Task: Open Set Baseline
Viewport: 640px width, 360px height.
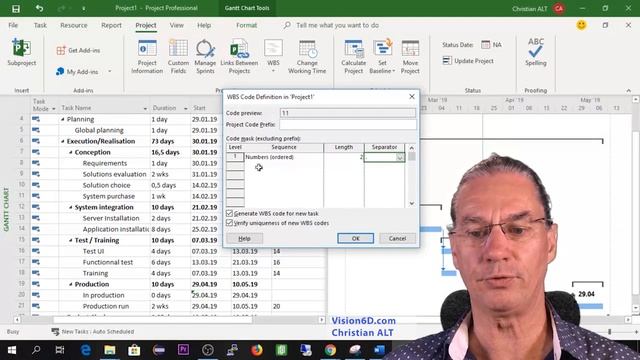Action: [382, 57]
